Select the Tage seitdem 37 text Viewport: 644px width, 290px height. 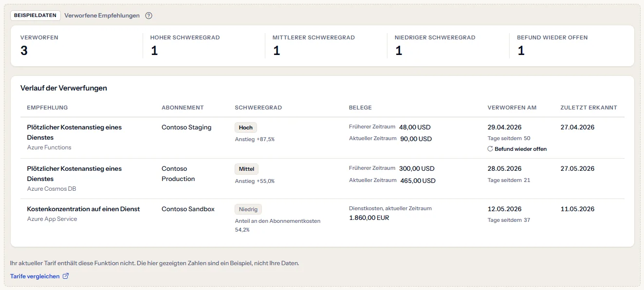(x=509, y=220)
